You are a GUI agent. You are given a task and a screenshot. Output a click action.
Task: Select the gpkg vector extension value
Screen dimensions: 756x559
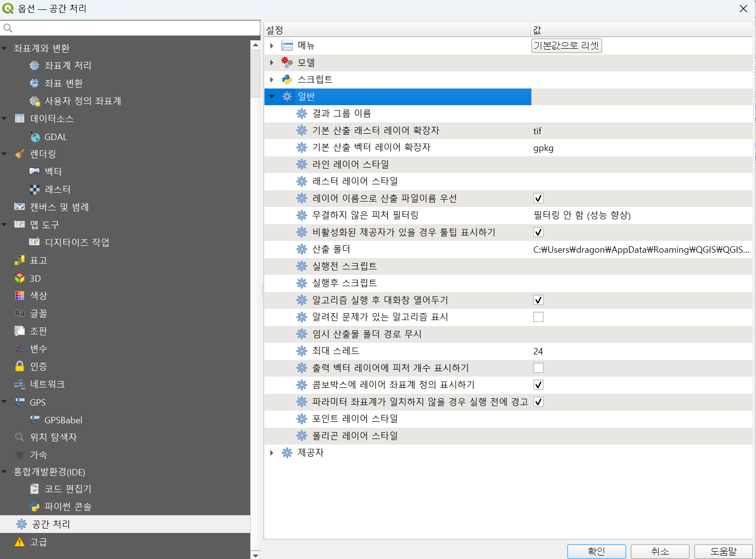pyautogui.click(x=543, y=148)
